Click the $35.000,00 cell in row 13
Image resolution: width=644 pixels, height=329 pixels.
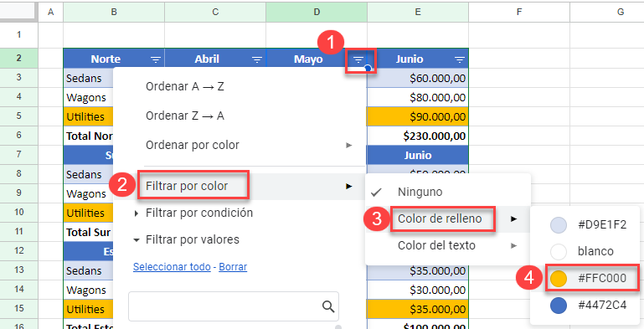point(418,270)
